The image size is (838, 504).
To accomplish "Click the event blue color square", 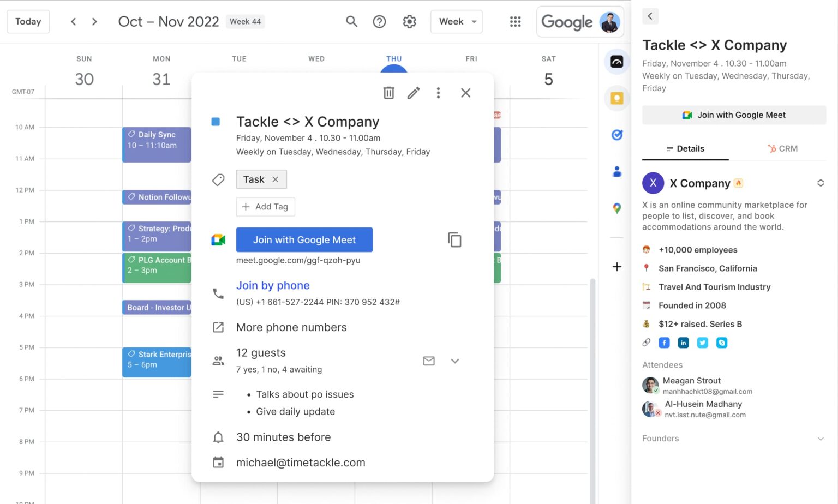I will [x=216, y=122].
